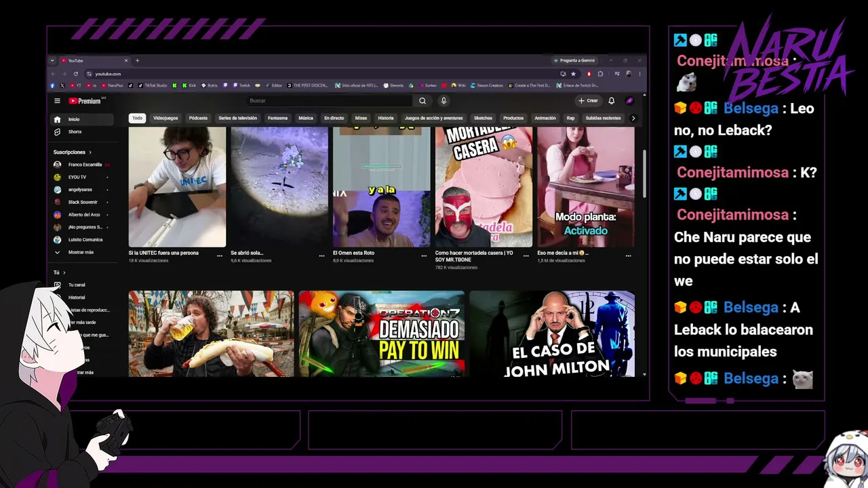Viewport: 868px width, 488px height.
Task: Open options for the mortadela casera short
Action: (x=526, y=256)
